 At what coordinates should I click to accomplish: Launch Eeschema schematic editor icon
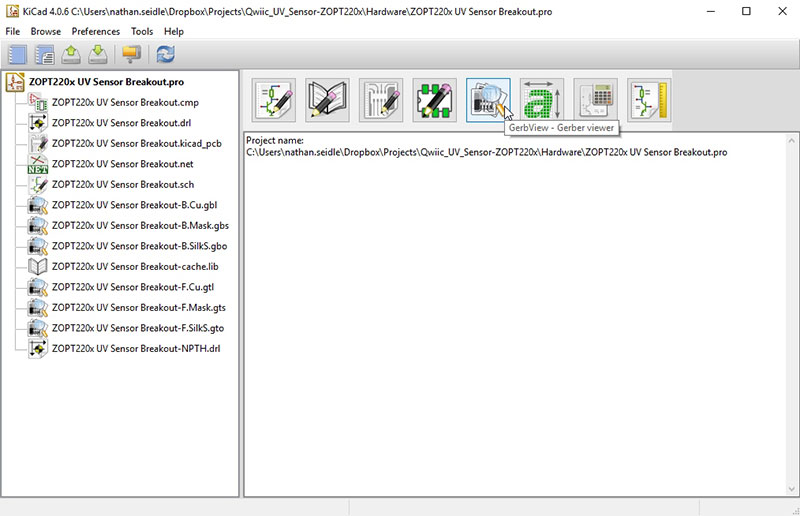(x=273, y=100)
